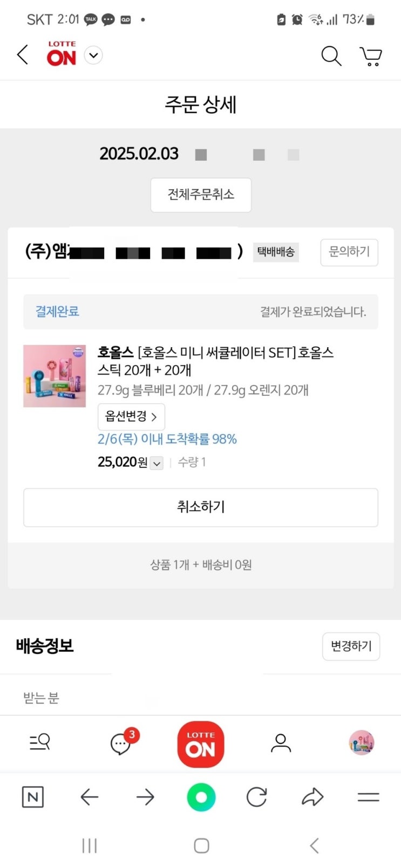Open the category search menu icon
The height and width of the screenshot is (868, 401).
pos(40,742)
